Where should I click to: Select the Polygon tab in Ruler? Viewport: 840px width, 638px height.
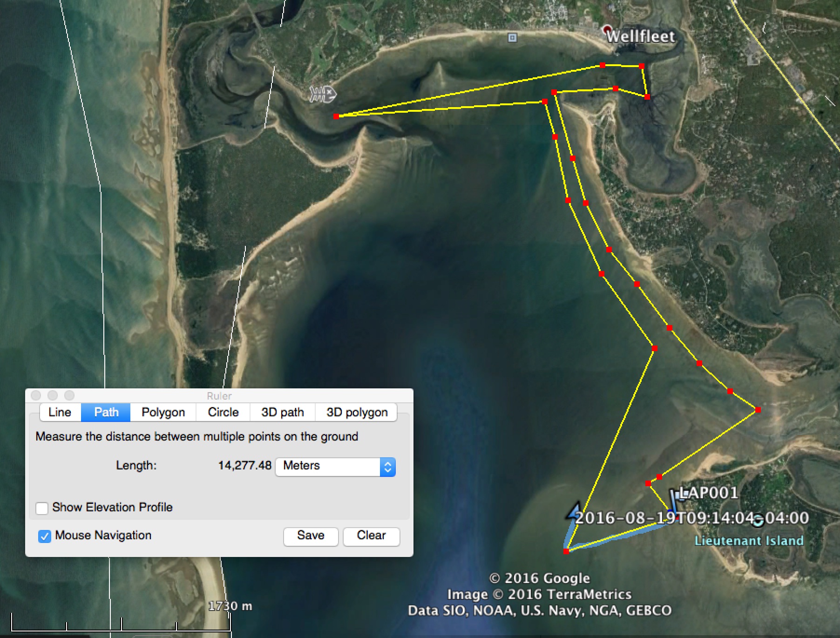click(163, 412)
